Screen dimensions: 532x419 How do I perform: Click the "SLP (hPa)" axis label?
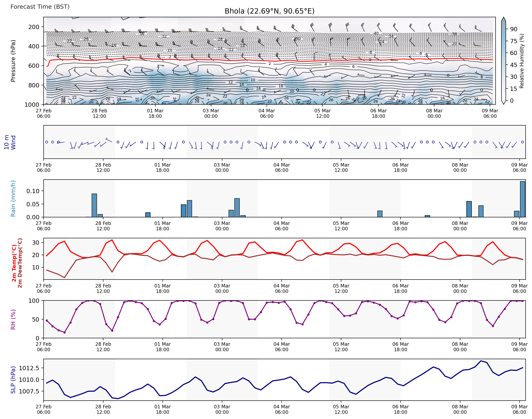(x=13, y=380)
